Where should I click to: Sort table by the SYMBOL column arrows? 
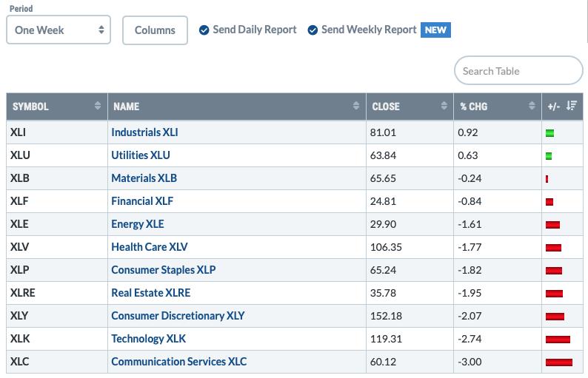(x=98, y=106)
